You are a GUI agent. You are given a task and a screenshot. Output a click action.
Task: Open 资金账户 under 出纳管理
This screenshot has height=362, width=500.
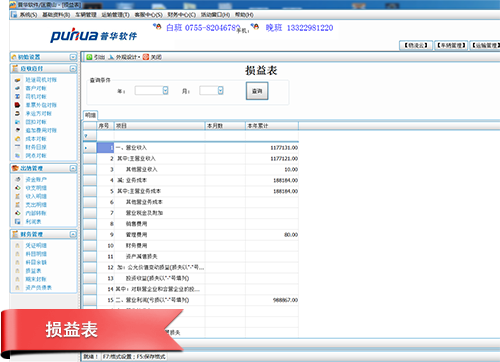coord(36,179)
